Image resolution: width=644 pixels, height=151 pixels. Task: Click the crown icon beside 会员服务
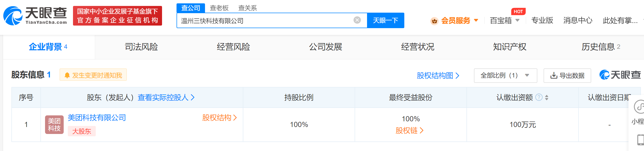[434, 21]
